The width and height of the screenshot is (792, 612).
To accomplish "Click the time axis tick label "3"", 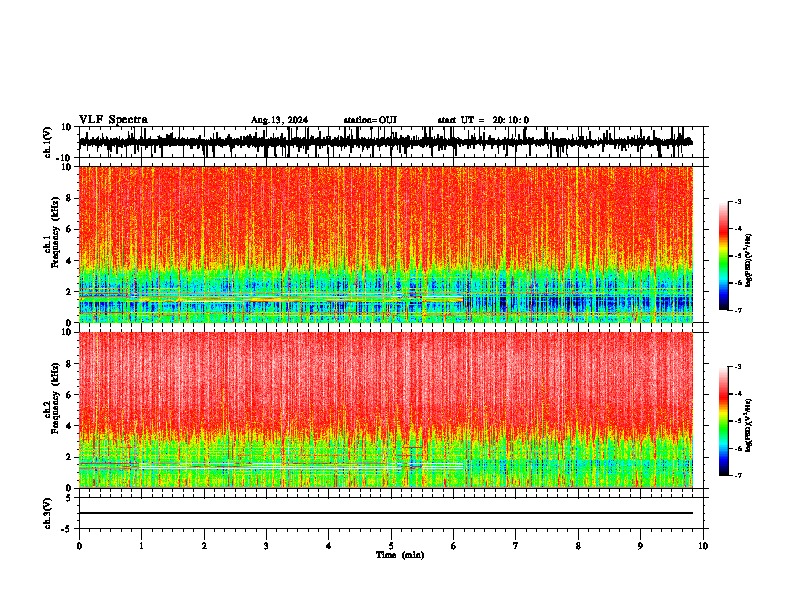I will (x=266, y=546).
